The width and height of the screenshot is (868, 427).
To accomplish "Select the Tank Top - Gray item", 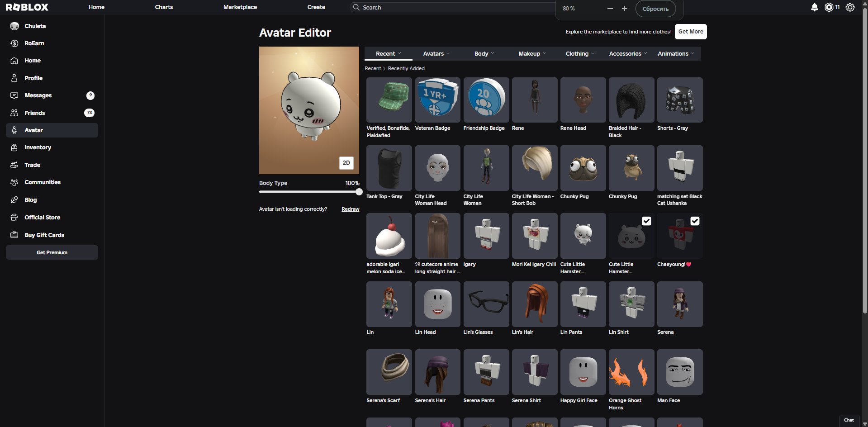I will coord(389,168).
